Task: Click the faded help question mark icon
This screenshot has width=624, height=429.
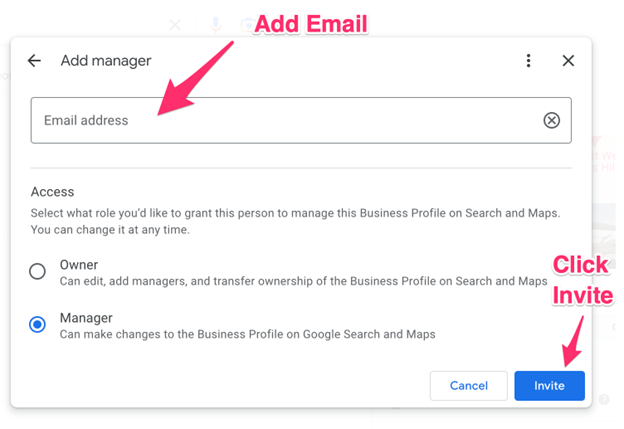Action: coord(604,399)
